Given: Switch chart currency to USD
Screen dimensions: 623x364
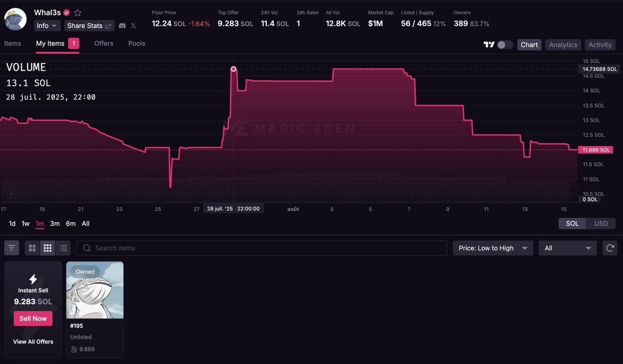Looking at the screenshot, I should click(601, 224).
